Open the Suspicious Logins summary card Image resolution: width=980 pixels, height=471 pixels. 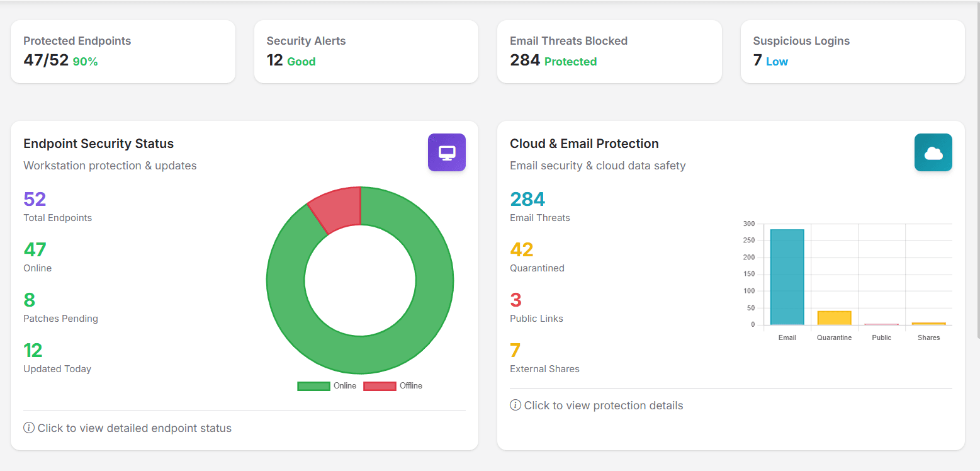tap(852, 51)
